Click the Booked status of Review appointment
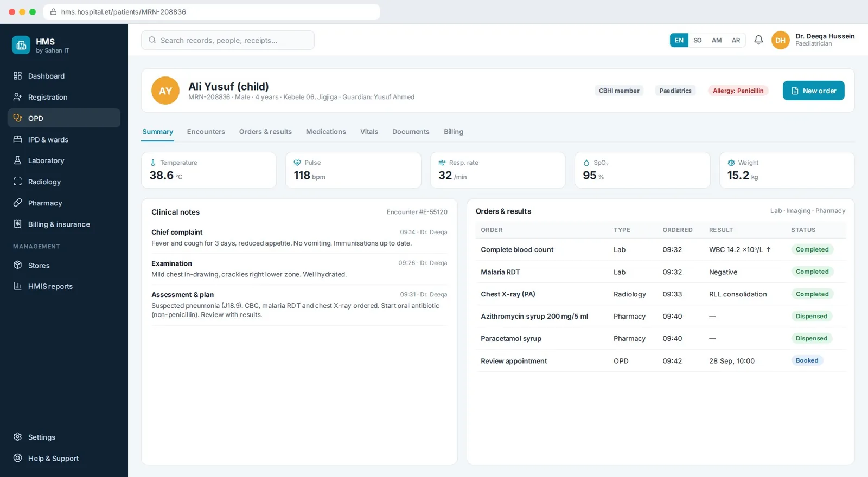Viewport: 868px width, 477px height. pyautogui.click(x=807, y=360)
